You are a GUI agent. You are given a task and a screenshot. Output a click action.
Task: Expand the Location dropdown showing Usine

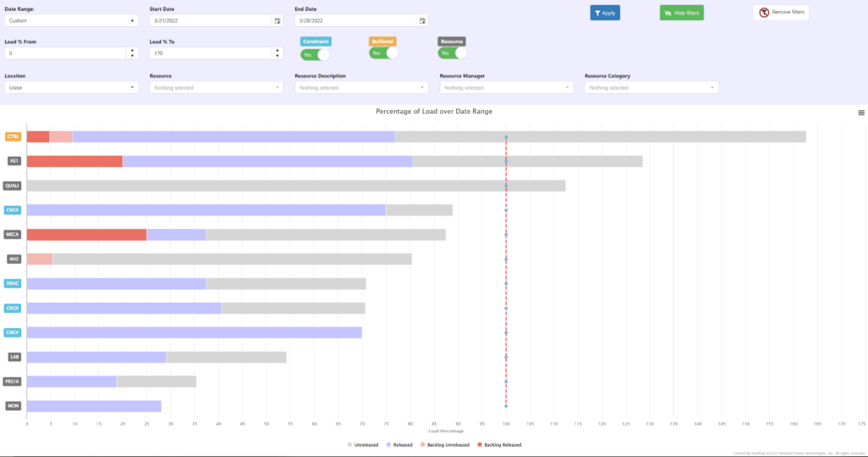tap(71, 87)
